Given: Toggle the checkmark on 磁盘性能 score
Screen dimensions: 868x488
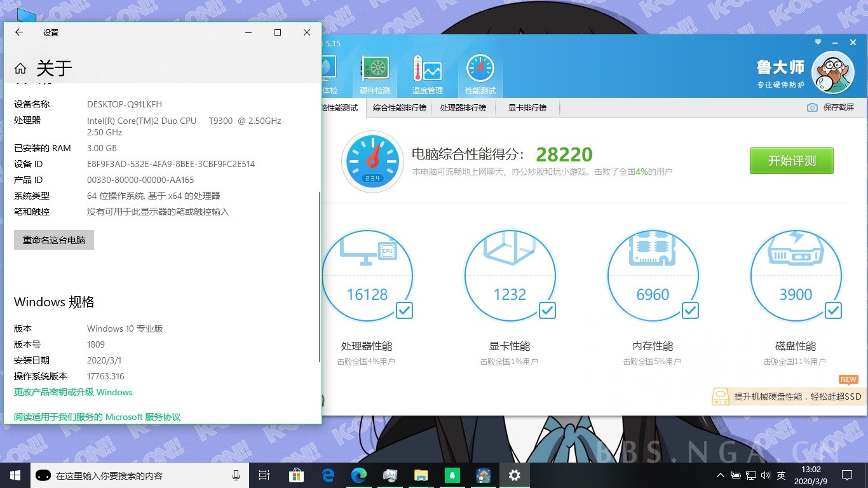Looking at the screenshot, I should click(x=833, y=311).
